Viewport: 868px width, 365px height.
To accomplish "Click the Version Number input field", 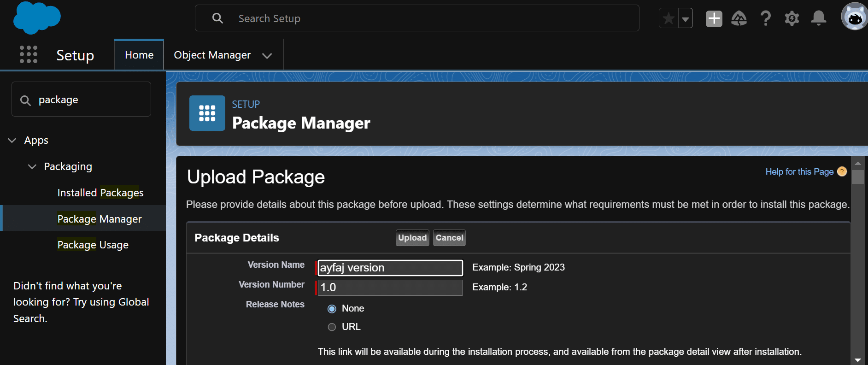I will pyautogui.click(x=390, y=288).
